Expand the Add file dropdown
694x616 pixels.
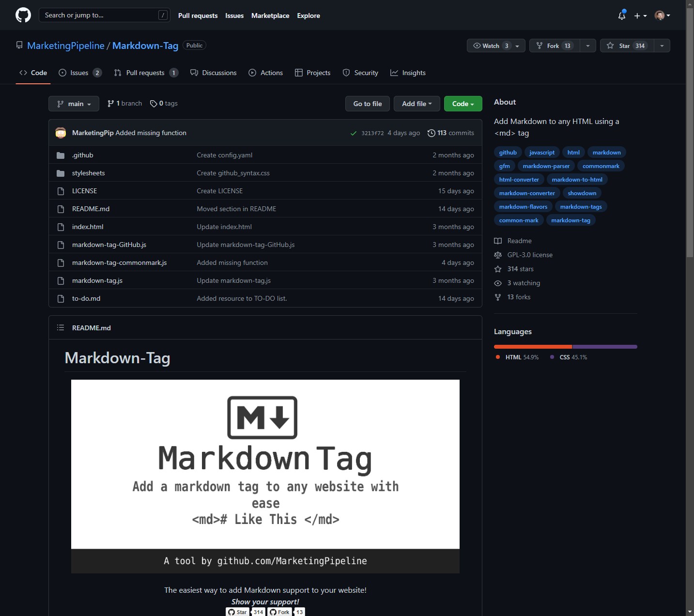(416, 104)
